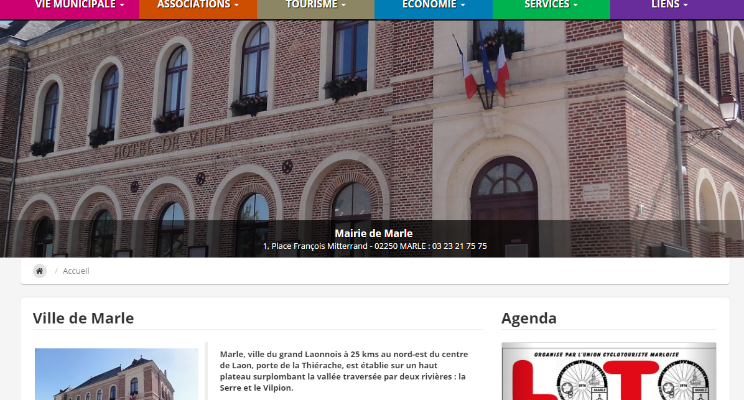
Task: Click the Ville de Marle heading
Action: pos(83,318)
